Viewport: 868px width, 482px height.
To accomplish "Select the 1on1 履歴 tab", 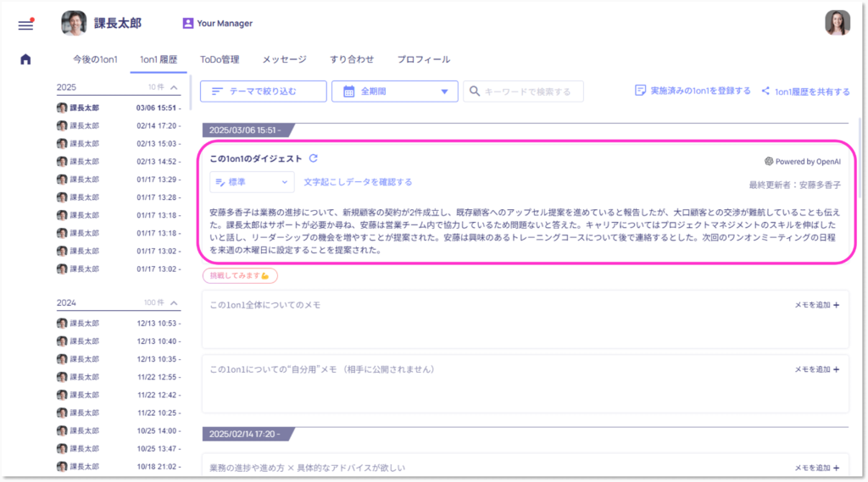I will click(159, 59).
